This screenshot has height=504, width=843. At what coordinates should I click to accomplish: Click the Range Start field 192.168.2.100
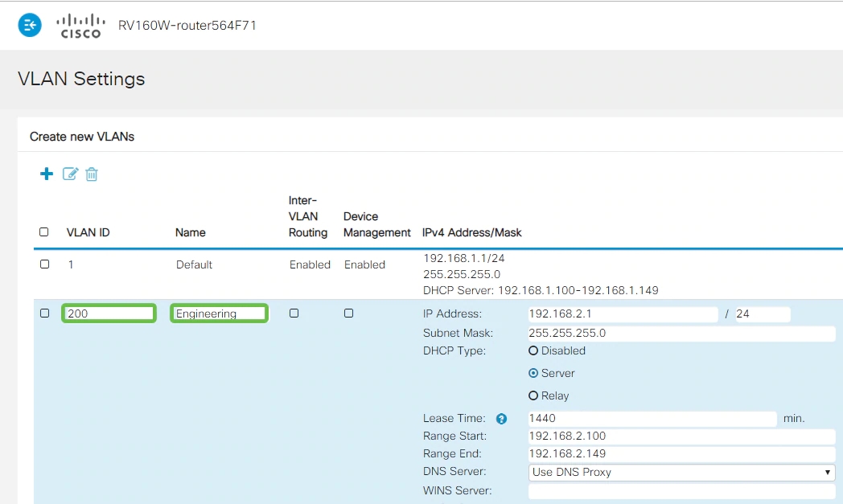point(681,436)
